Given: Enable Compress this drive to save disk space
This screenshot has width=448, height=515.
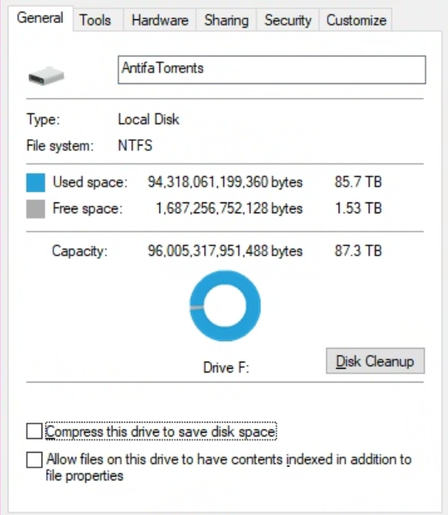Looking at the screenshot, I should (x=34, y=431).
